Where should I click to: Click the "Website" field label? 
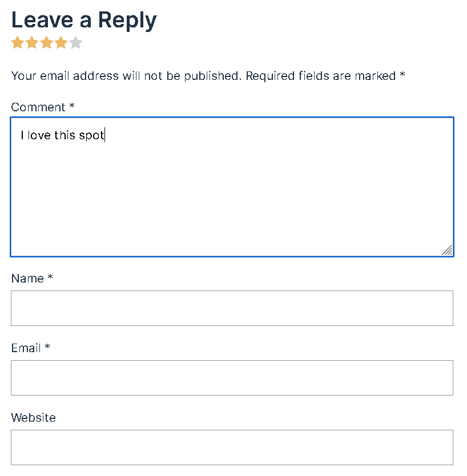(x=34, y=418)
